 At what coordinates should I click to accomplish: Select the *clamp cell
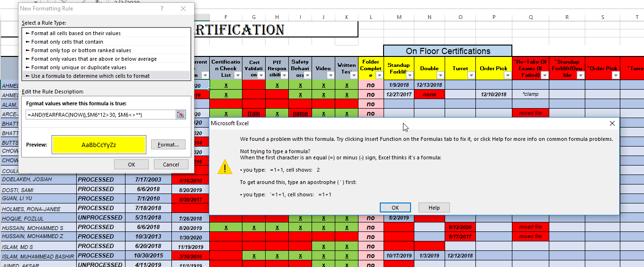pos(531,94)
